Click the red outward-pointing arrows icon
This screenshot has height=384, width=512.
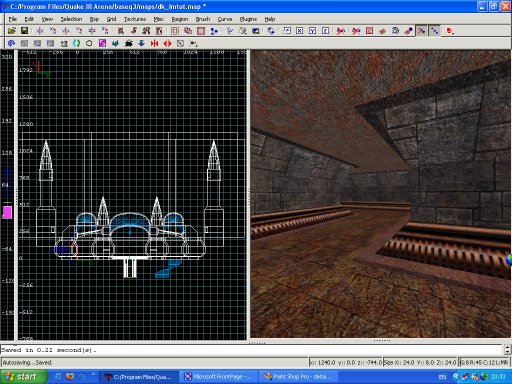(x=167, y=43)
